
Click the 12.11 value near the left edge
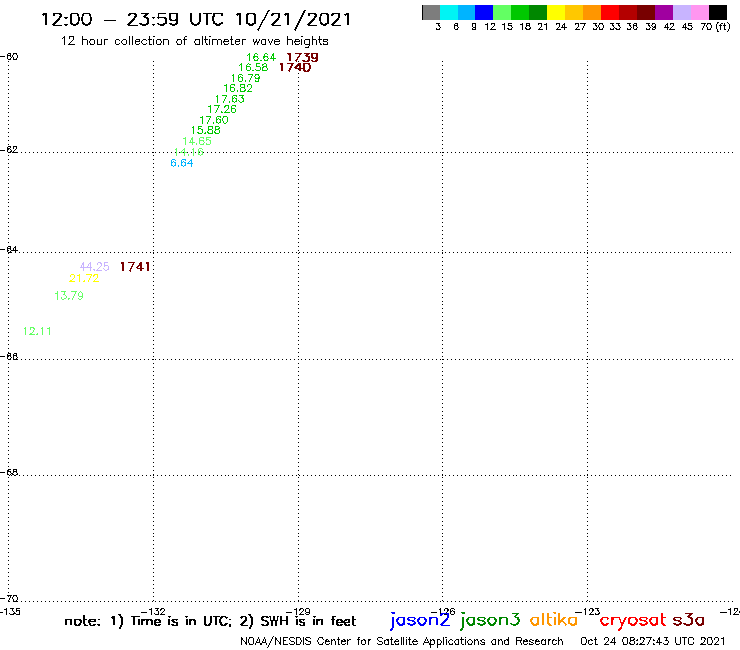coord(37,331)
